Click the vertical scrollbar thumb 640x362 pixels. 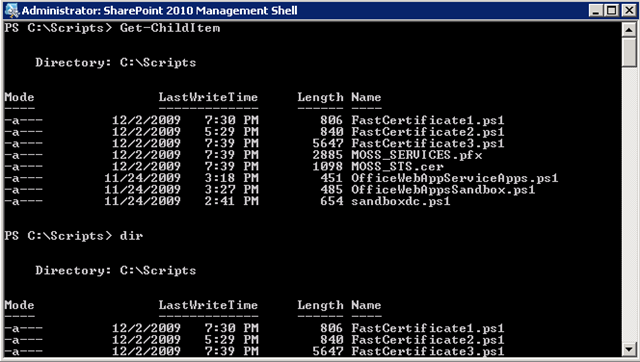click(629, 52)
